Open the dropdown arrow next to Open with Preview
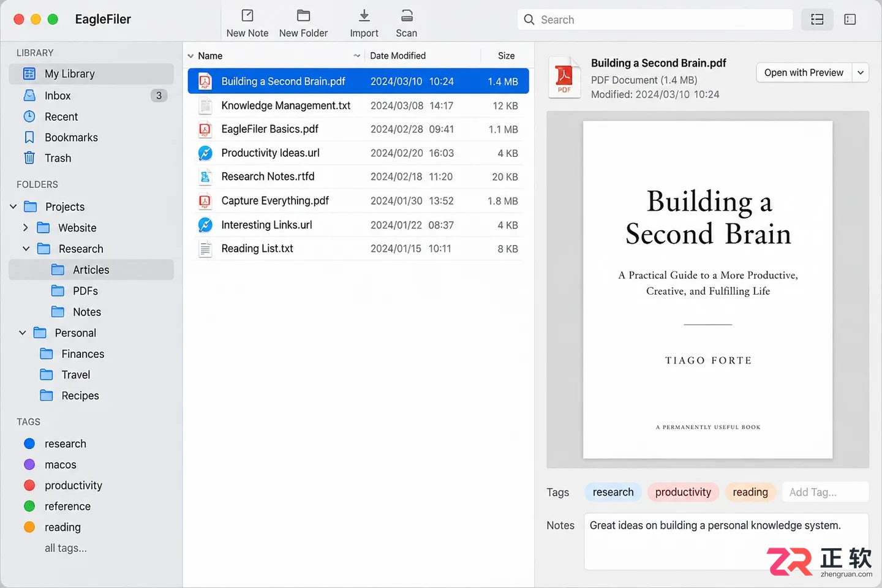This screenshot has height=588, width=882. coord(861,73)
